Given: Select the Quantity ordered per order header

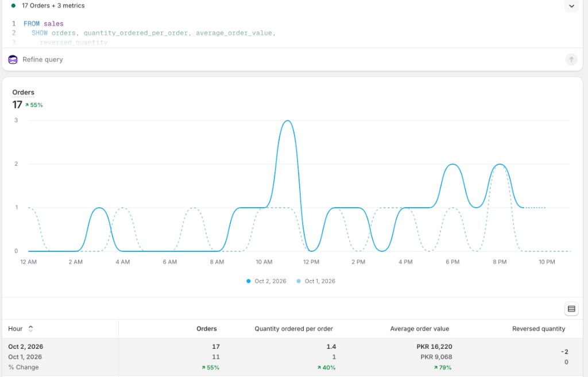Looking at the screenshot, I should tap(293, 329).
